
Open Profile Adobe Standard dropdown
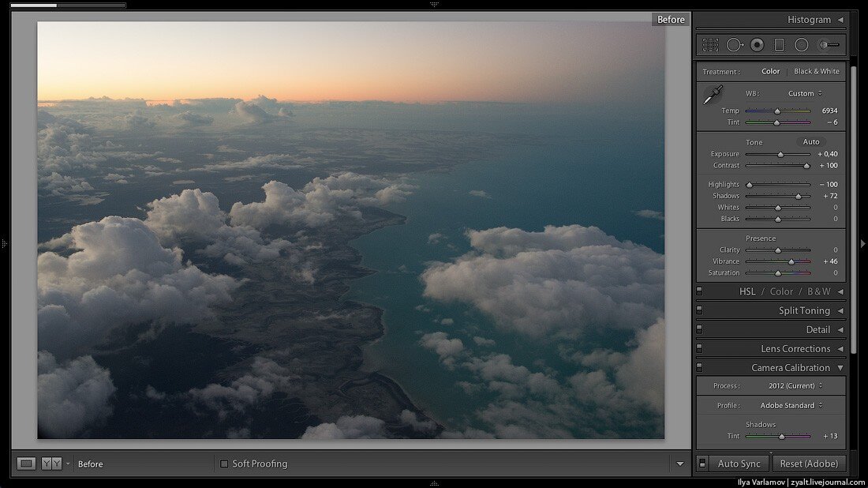(791, 405)
